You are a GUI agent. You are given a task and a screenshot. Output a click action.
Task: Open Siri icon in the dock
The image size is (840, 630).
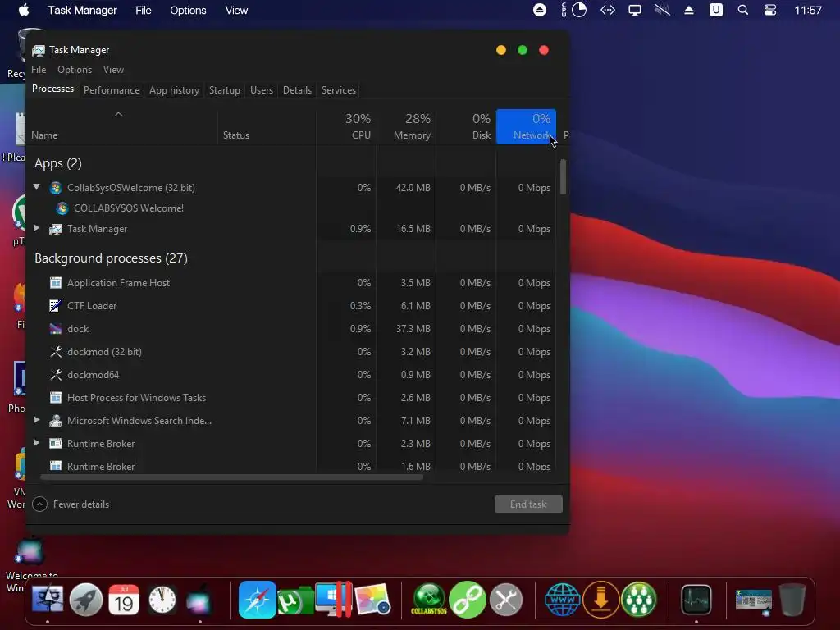pyautogui.click(x=200, y=600)
